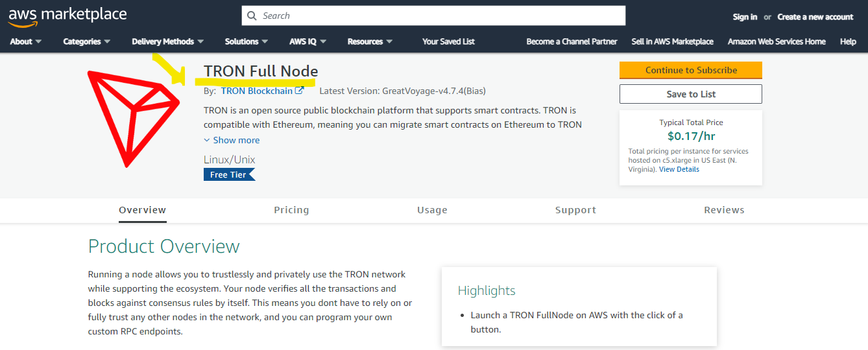Expand the Delivery Methods menu
The image size is (868, 350).
pyautogui.click(x=168, y=41)
